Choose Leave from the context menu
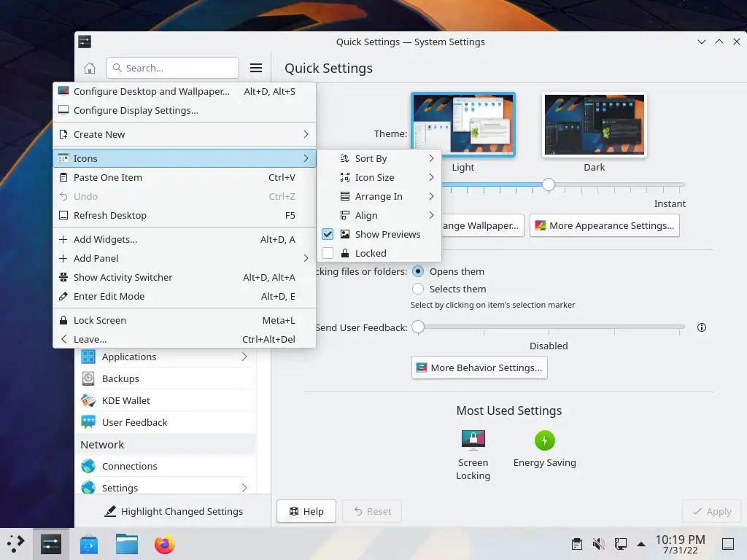The image size is (747, 560). [185, 339]
